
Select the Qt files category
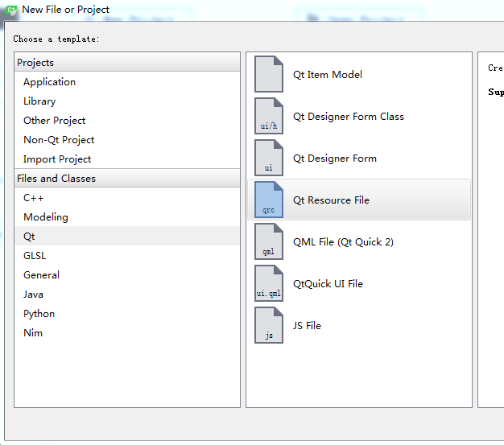click(127, 236)
